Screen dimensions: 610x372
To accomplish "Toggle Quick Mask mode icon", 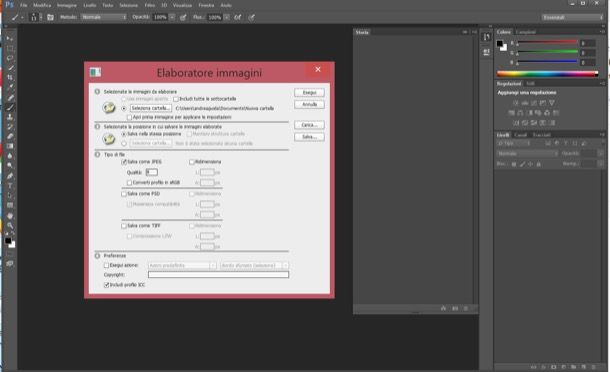I will (x=10, y=254).
